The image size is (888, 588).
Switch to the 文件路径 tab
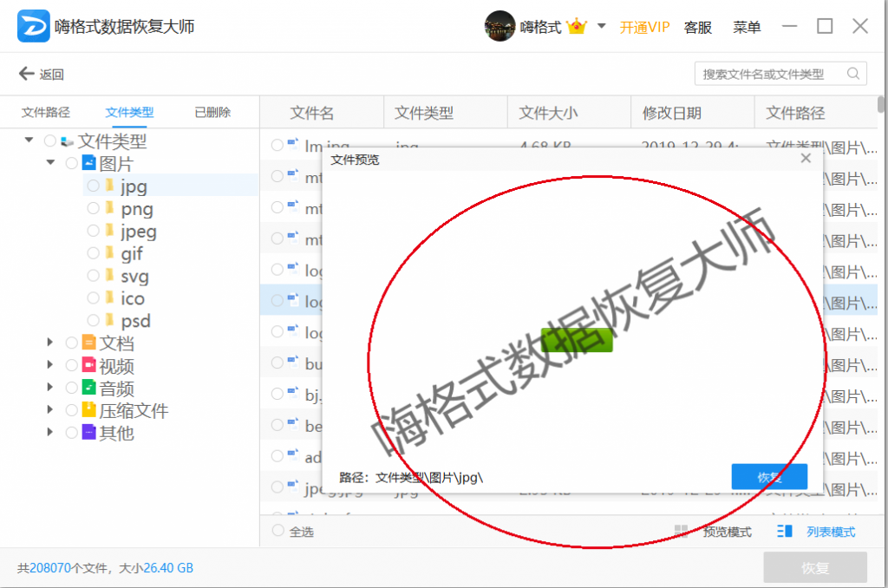(x=46, y=112)
